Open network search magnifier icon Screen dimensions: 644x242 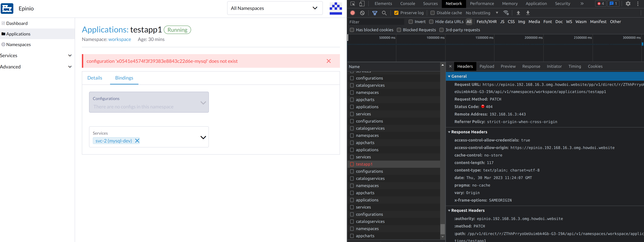click(384, 13)
